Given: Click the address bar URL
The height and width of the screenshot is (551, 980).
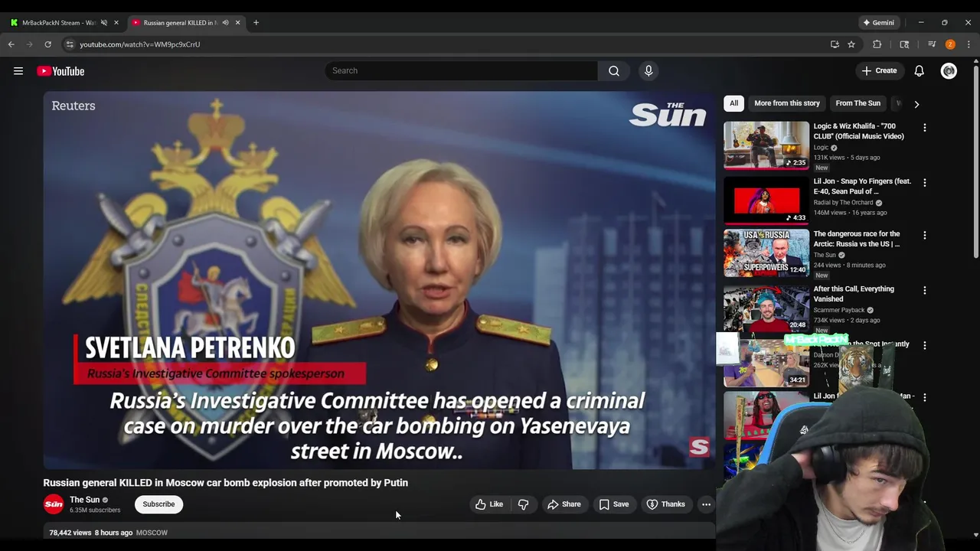Looking at the screenshot, I should click(x=140, y=44).
